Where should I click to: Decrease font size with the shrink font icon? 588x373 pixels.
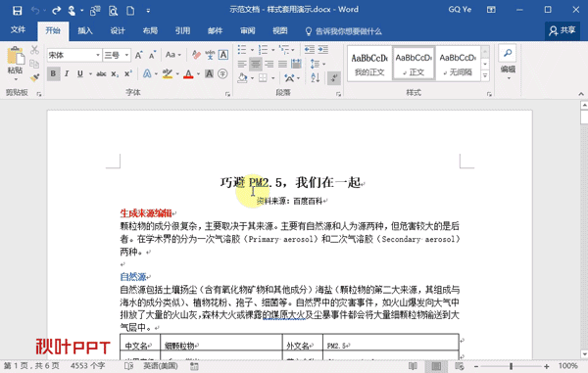pyautogui.click(x=152, y=56)
